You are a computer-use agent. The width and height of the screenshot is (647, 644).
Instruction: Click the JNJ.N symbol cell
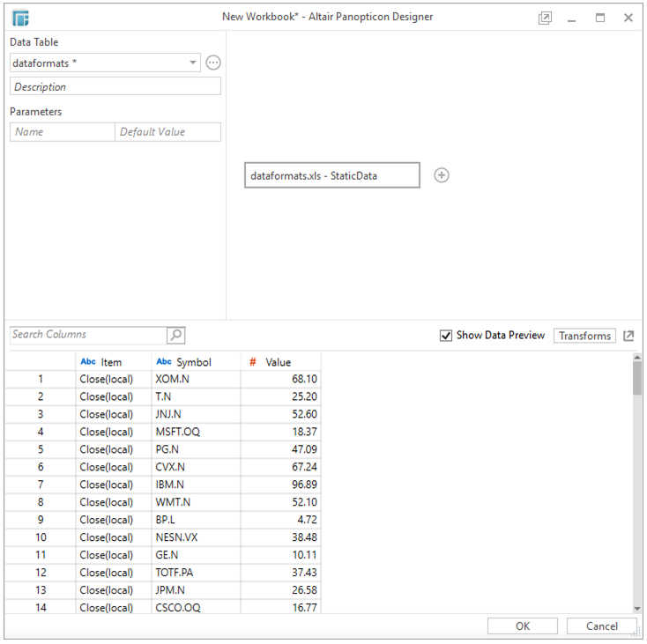coord(196,414)
